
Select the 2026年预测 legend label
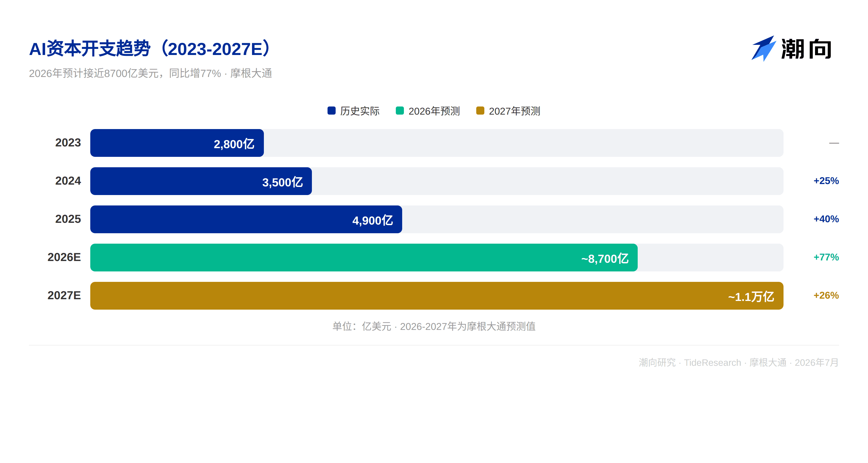pos(434,111)
